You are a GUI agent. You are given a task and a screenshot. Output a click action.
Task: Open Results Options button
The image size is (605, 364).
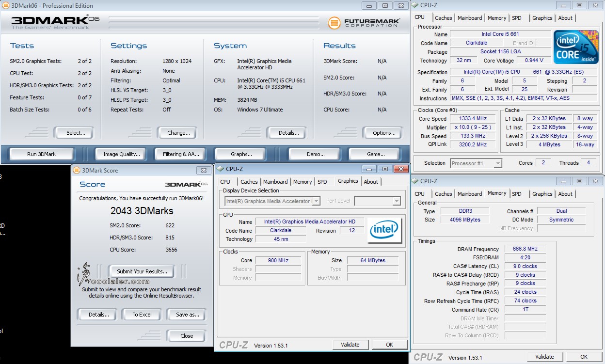click(384, 133)
